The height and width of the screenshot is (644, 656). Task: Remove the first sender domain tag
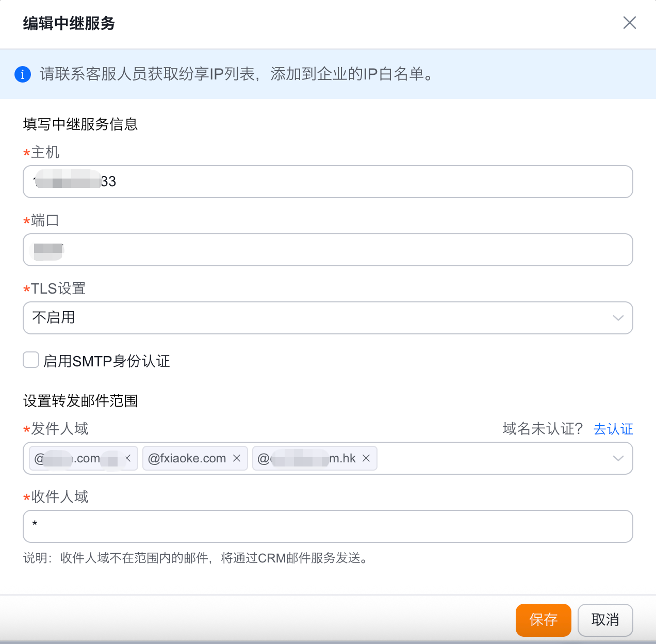(128, 458)
